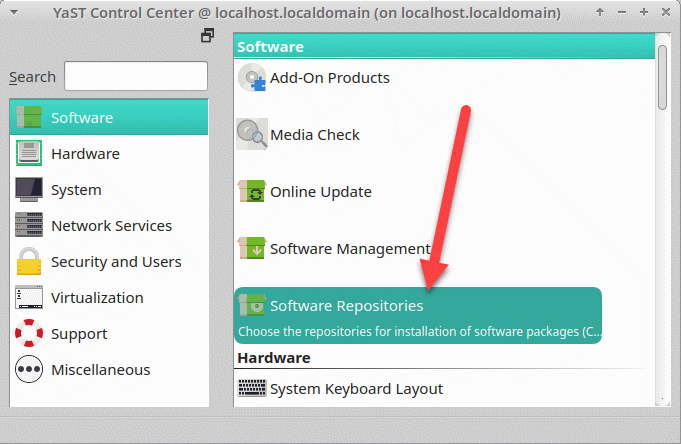Open the Online Update icon
Image resolution: width=681 pixels, height=444 pixels.
click(x=252, y=191)
